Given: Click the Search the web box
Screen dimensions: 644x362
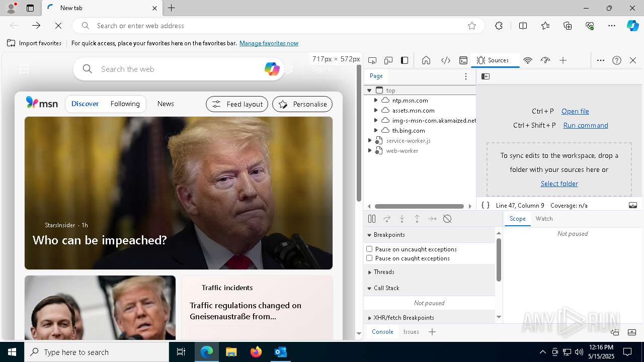Looking at the screenshot, I should pos(179,69).
